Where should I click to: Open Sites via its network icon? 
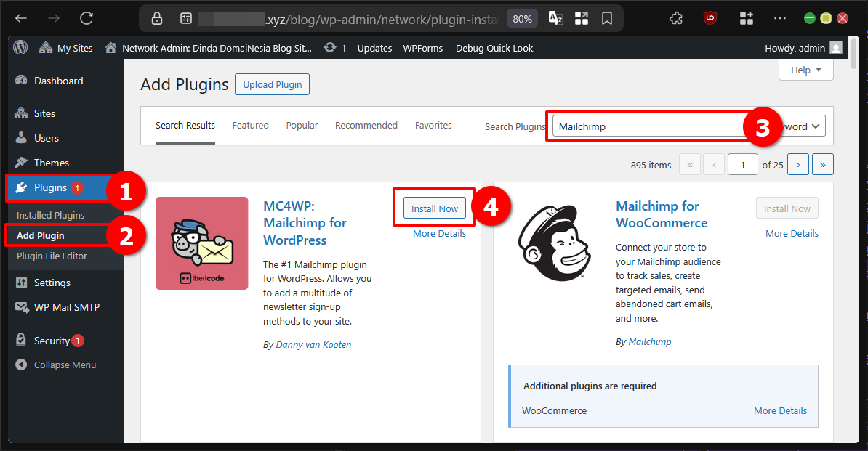pos(20,113)
